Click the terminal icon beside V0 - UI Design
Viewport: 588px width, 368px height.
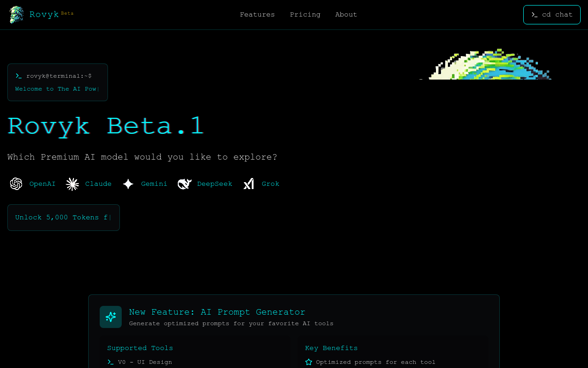tap(110, 362)
